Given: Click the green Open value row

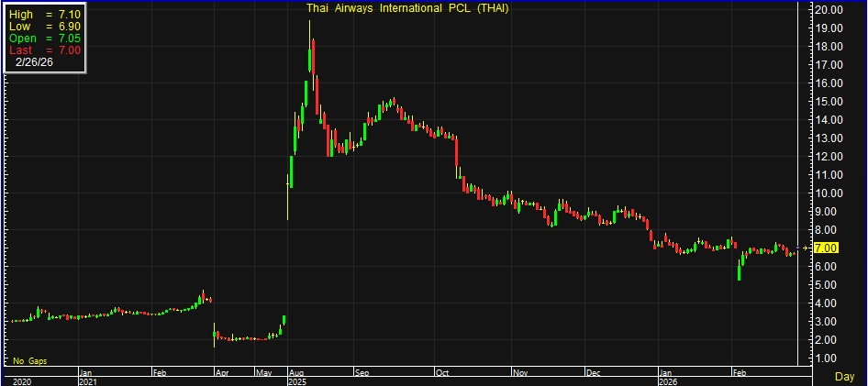Looking at the screenshot, I should pos(44,39).
